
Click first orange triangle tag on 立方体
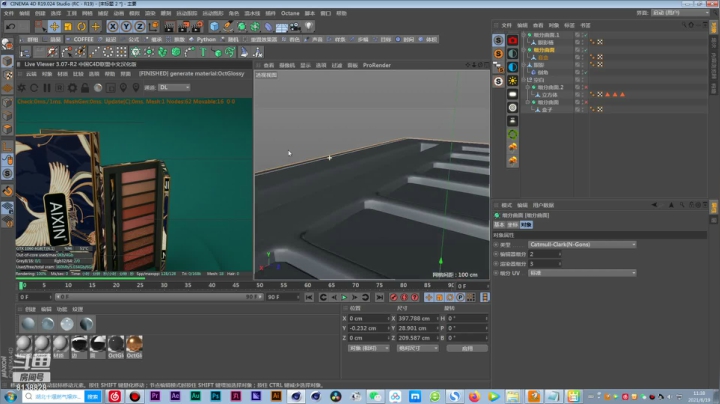click(x=608, y=95)
